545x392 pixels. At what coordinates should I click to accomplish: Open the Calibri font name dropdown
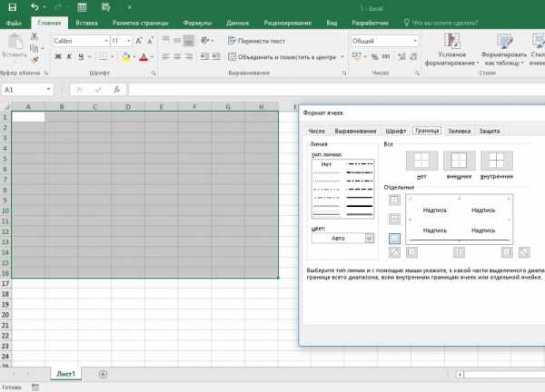(x=106, y=41)
